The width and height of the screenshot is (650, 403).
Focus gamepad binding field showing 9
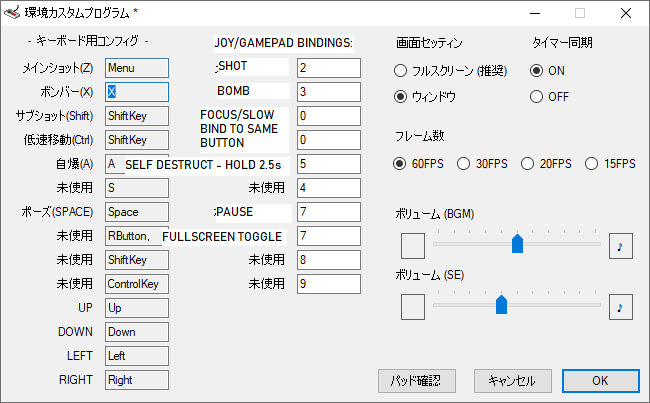pyautogui.click(x=329, y=284)
